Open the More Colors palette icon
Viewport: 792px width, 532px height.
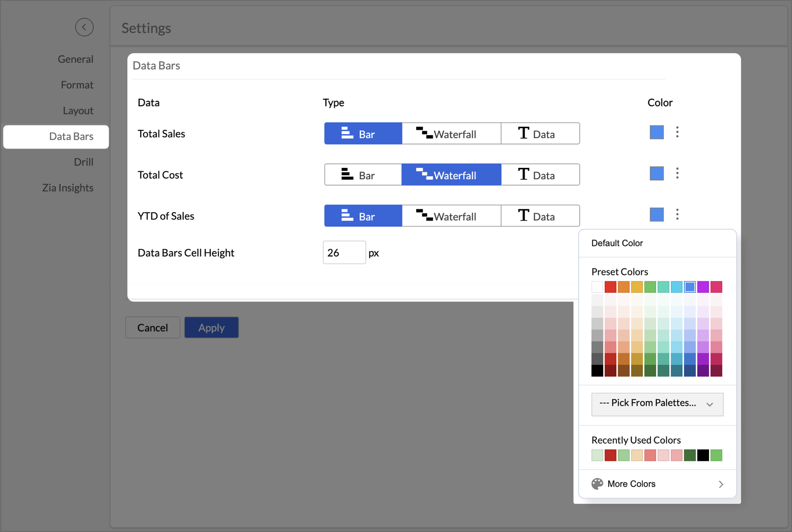(597, 484)
